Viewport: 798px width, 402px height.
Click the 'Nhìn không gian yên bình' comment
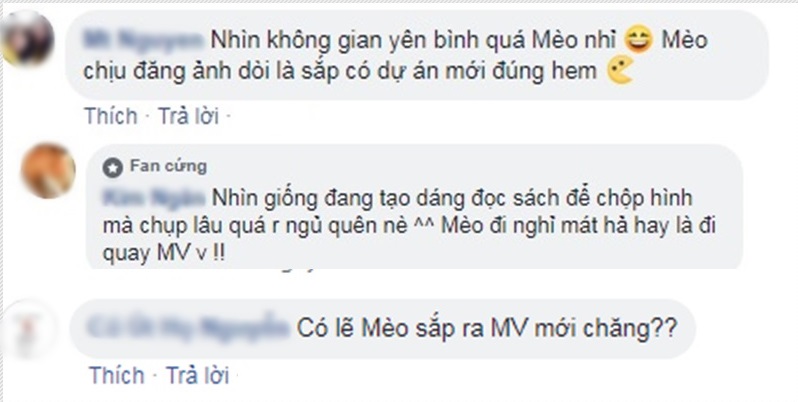416,55
